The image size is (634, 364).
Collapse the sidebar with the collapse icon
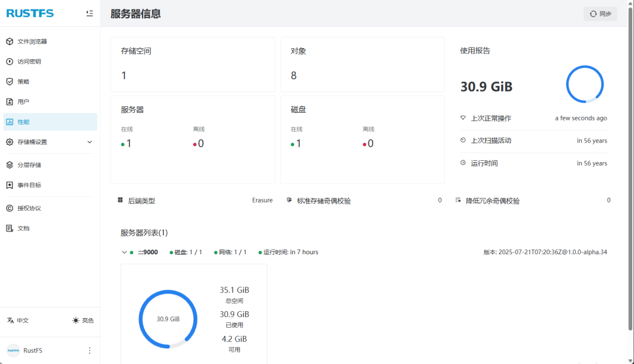click(x=90, y=13)
